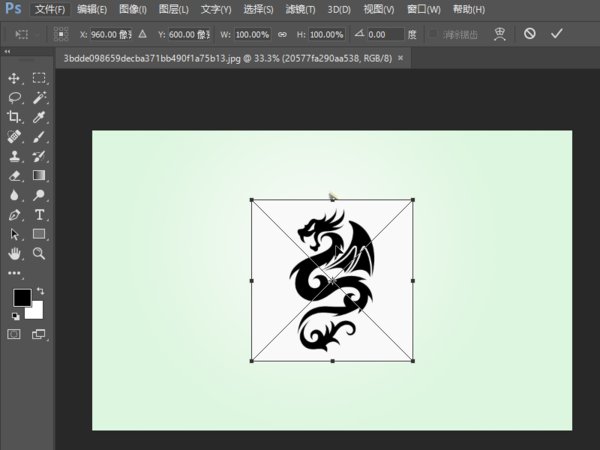Toggle relative positioning triangle for reference point
600x450 pixels.
point(142,34)
